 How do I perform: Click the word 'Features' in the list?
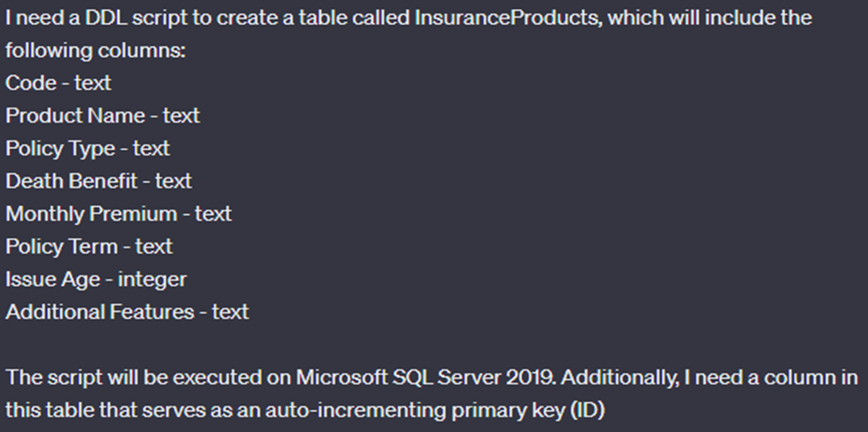click(x=152, y=312)
